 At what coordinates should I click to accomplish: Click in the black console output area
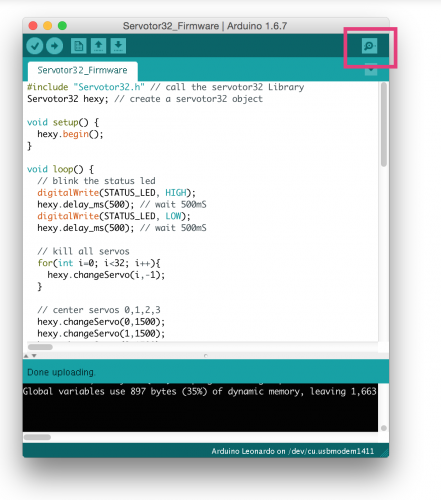(x=200, y=407)
